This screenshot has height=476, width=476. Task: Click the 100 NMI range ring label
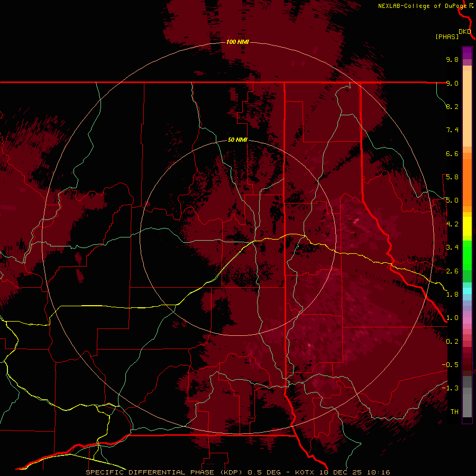coord(237,42)
